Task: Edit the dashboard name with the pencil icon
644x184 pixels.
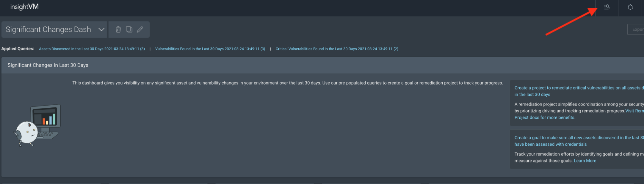Action: 140,30
